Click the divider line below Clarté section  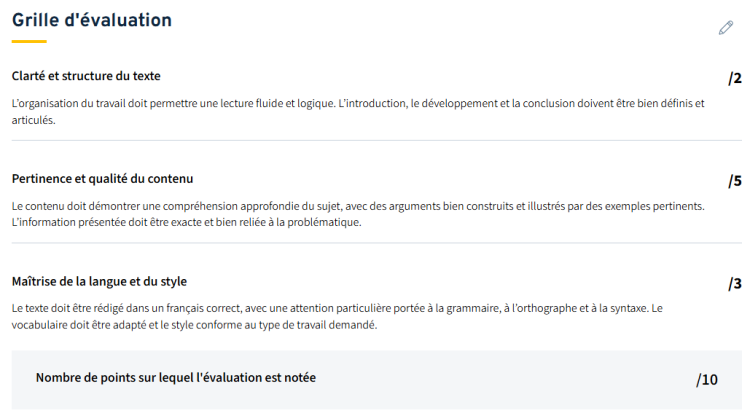377,140
